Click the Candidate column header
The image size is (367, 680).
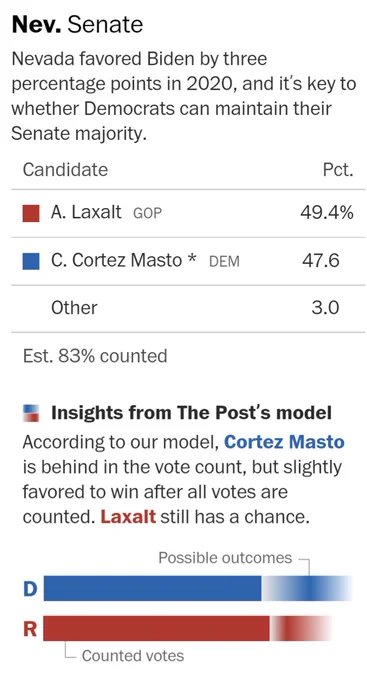(65, 170)
